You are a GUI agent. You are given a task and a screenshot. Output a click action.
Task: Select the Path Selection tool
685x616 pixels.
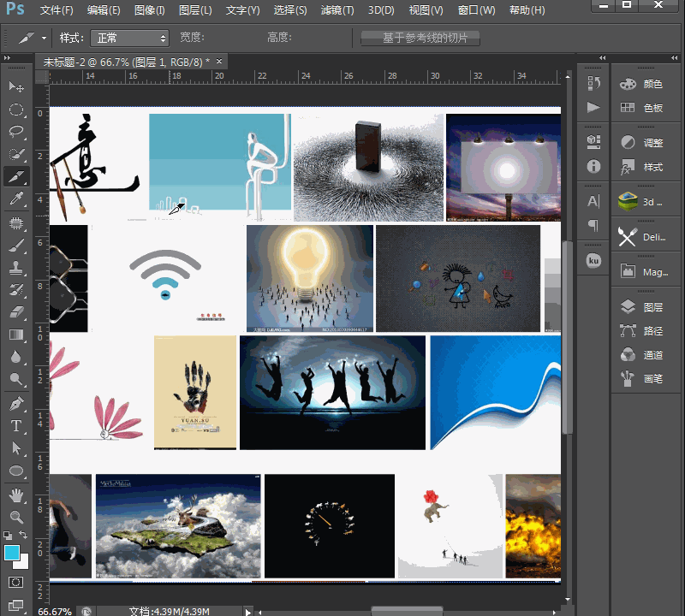(x=16, y=448)
